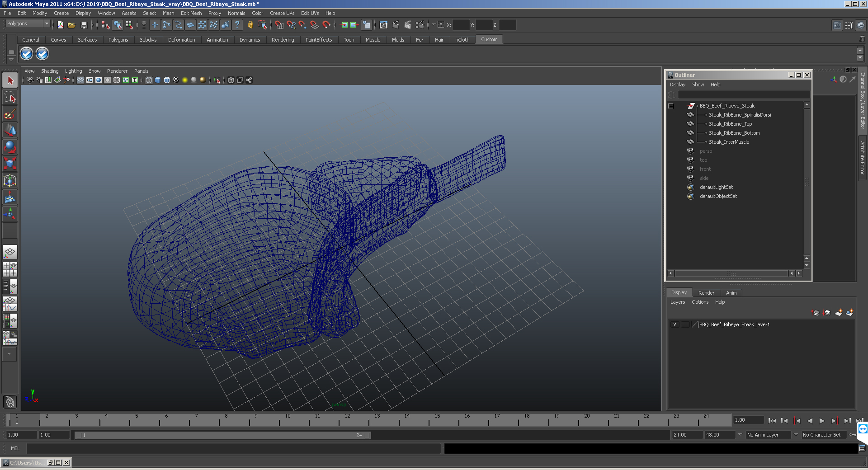This screenshot has height=470, width=868.
Task: Switch to the Rendering shelf tab
Action: pyautogui.click(x=283, y=40)
